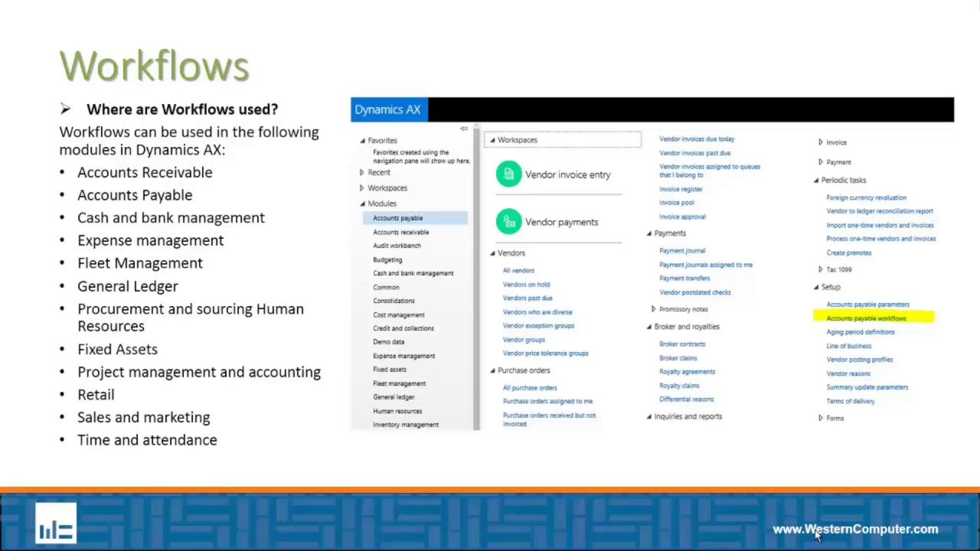This screenshot has height=551, width=980.
Task: Open Vendor postdated checks link
Action: 694,292
